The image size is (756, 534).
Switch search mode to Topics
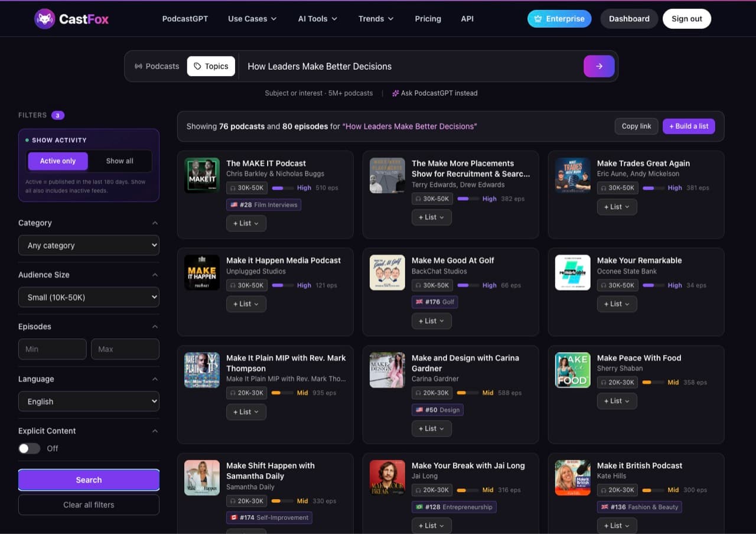coord(211,66)
